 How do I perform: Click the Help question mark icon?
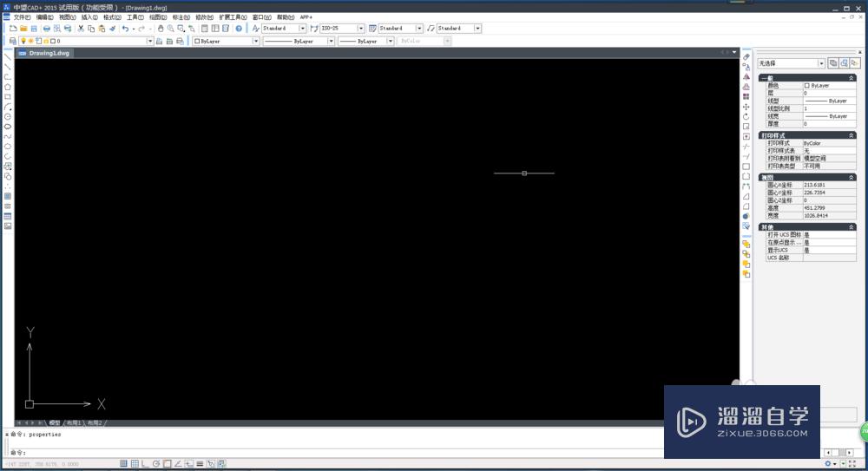pos(239,29)
